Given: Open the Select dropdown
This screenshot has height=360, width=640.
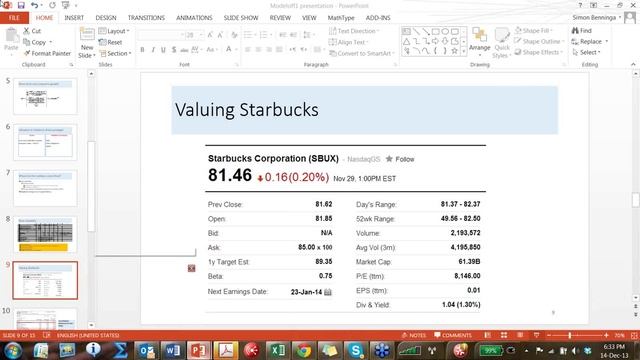Looking at the screenshot, I should 587,52.
